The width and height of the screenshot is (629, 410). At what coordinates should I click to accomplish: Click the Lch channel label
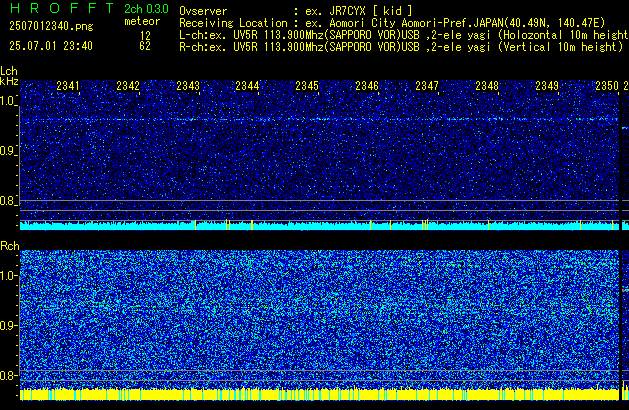(9, 71)
